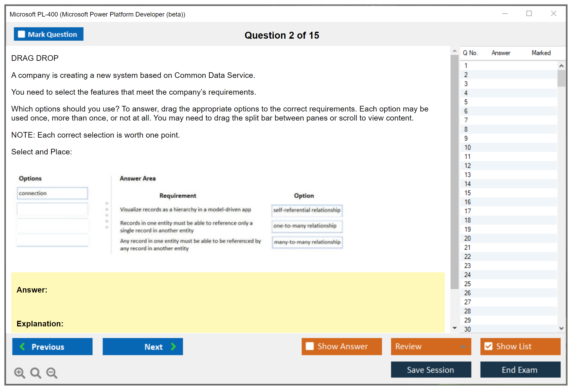This screenshot has width=574, height=392.
Task: Click the zoom out magnifier icon
Action: pyautogui.click(x=52, y=373)
